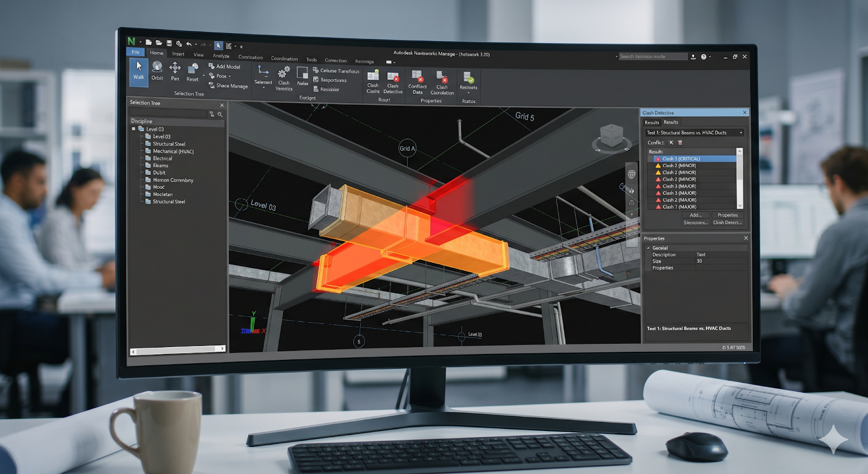868x474 pixels.
Task: Click the Selection Tree hierarchy options icon
Action: point(212,115)
